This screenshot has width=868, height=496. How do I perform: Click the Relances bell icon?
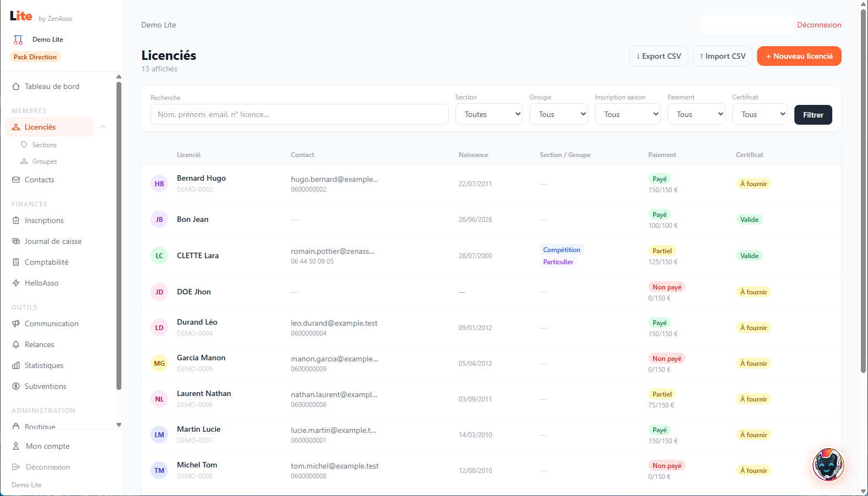pyautogui.click(x=16, y=344)
